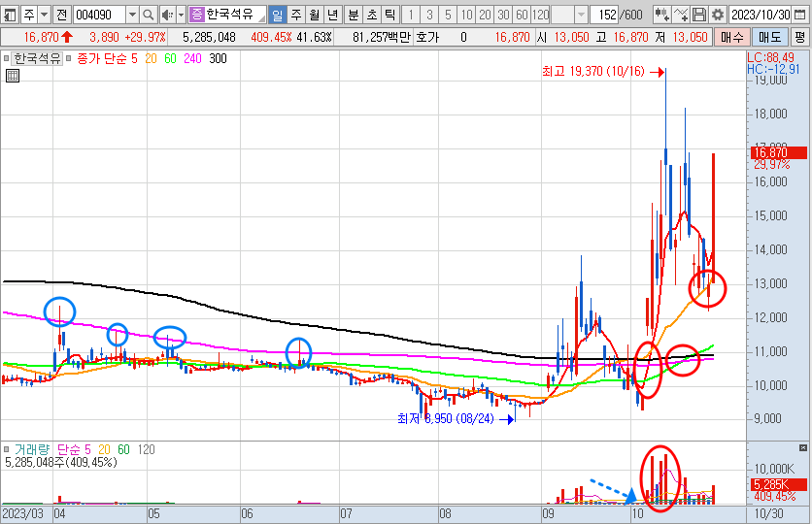The width and height of the screenshot is (812, 524).
Task: Toggle the small square before 거래량 legend
Action: click(x=6, y=449)
